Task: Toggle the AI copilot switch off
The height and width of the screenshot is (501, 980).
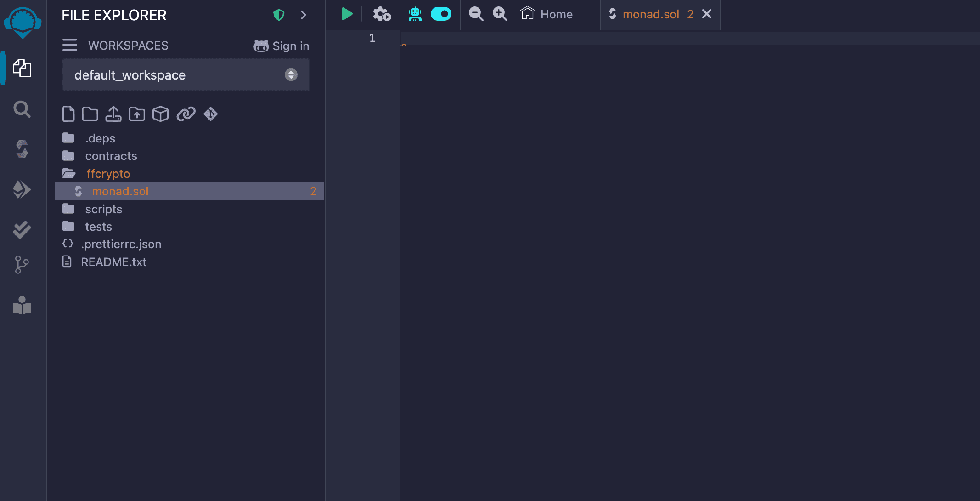Action: pos(441,14)
